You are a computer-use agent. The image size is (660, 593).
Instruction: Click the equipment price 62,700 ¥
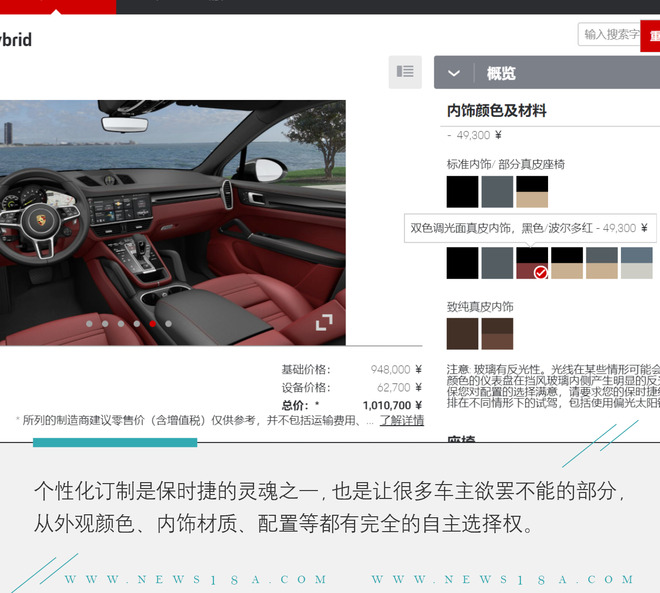399,387
